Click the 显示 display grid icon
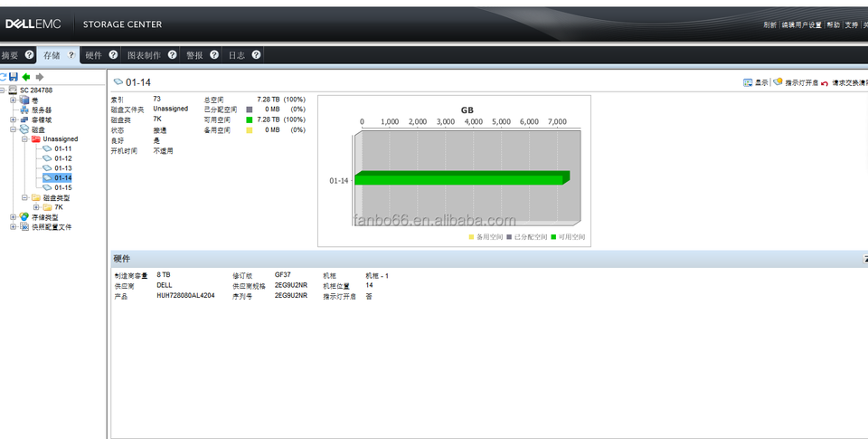The image size is (868, 439). (x=748, y=82)
